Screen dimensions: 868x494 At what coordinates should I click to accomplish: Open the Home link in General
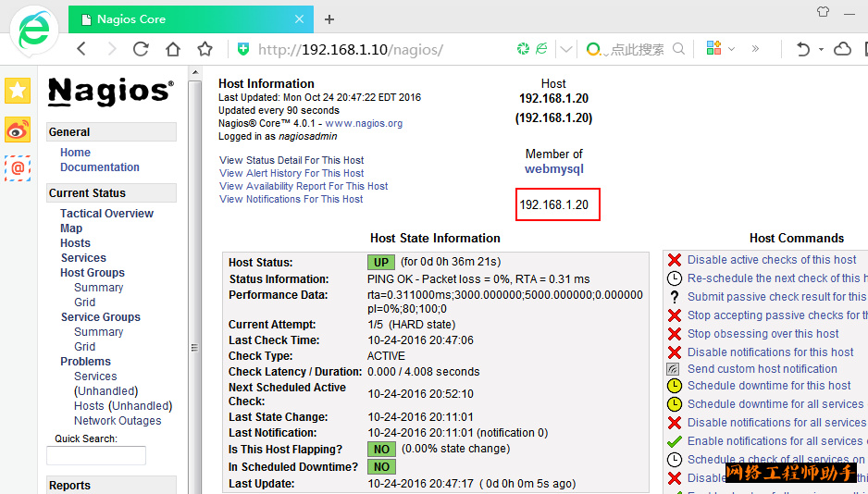click(x=75, y=153)
